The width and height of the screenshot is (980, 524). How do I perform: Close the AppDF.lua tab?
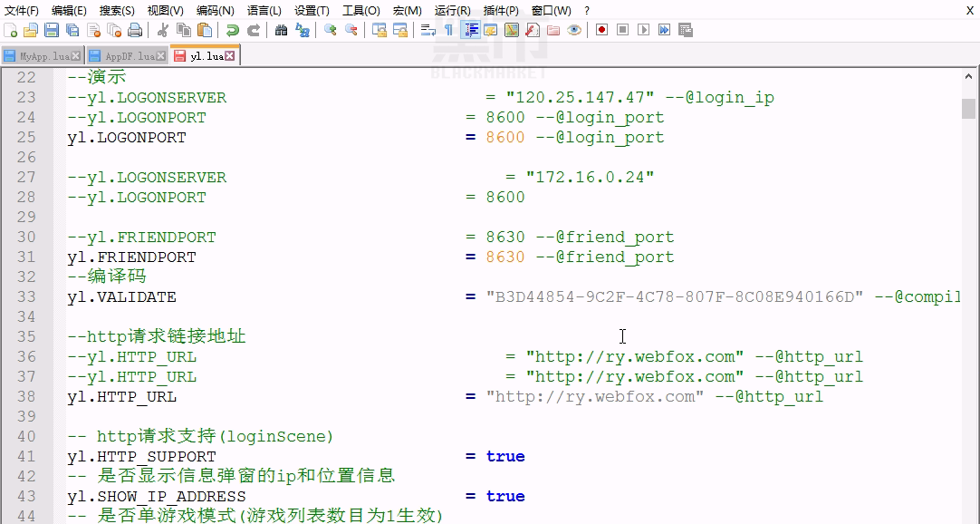pyautogui.click(x=160, y=56)
